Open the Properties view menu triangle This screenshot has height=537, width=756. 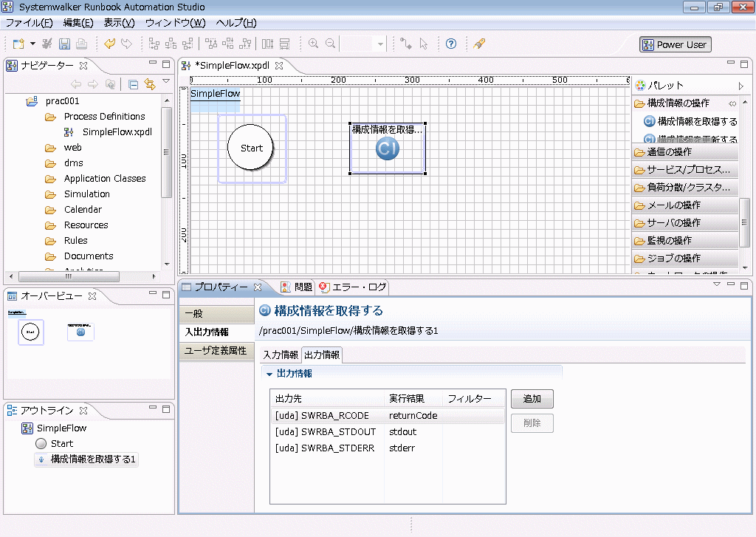(717, 284)
